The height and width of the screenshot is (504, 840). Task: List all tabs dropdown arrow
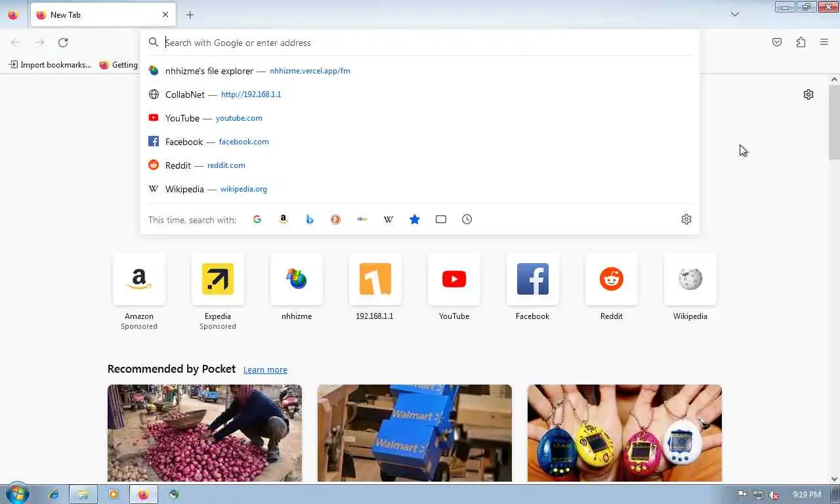735,14
